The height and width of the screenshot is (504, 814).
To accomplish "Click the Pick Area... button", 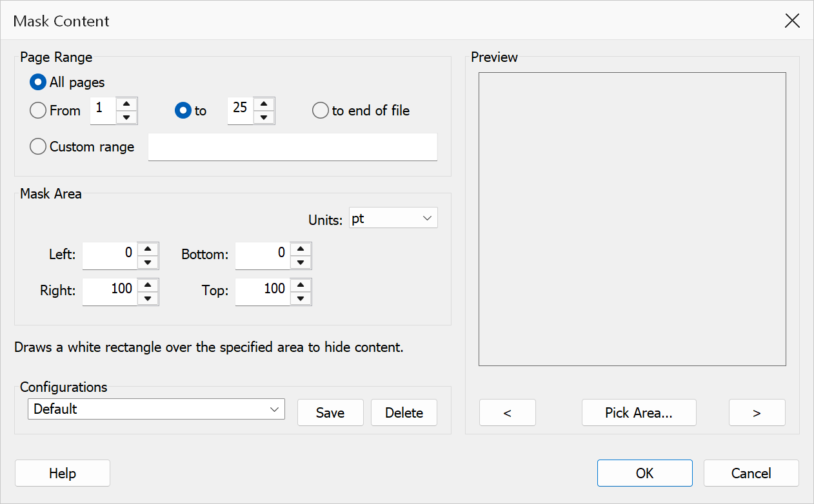I will click(x=639, y=413).
